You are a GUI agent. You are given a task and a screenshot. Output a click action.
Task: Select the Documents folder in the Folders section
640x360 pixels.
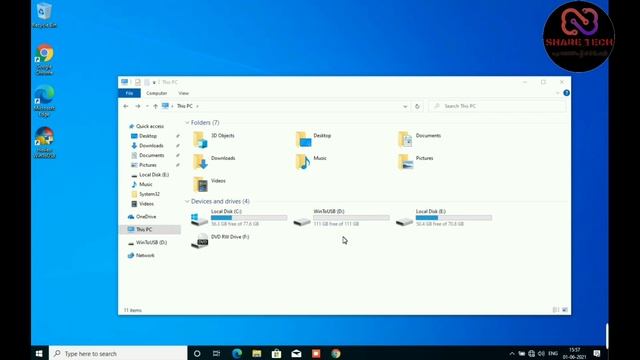(419, 140)
